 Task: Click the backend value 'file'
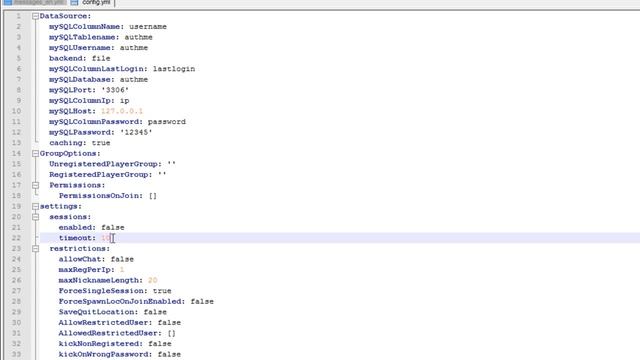point(101,58)
